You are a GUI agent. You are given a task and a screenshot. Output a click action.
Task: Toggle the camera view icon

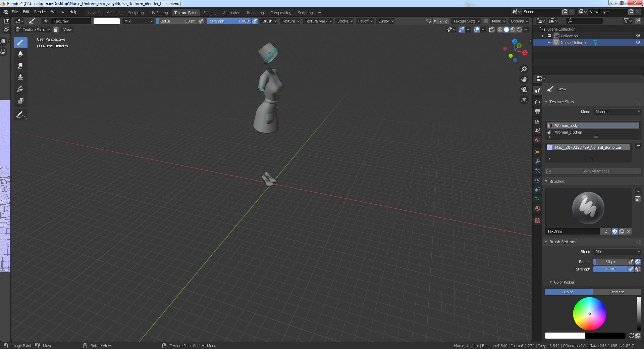(524, 90)
